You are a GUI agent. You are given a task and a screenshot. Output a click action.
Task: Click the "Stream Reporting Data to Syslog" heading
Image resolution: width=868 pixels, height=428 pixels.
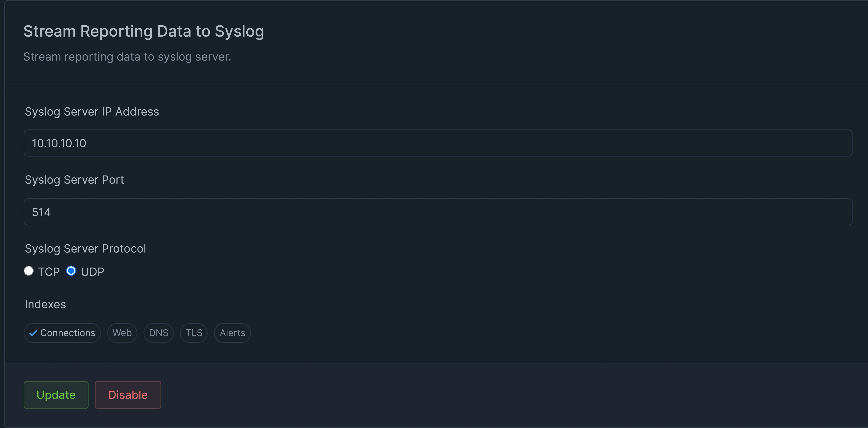coord(144,31)
